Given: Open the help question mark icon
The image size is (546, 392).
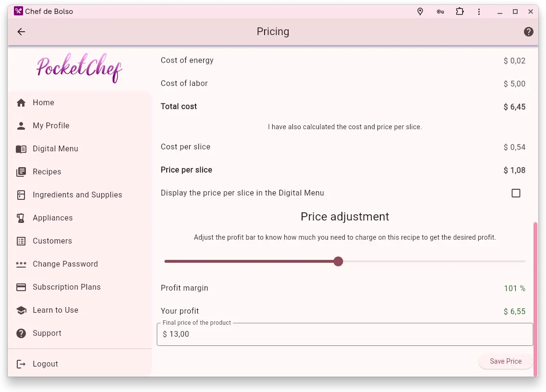Looking at the screenshot, I should pos(528,32).
